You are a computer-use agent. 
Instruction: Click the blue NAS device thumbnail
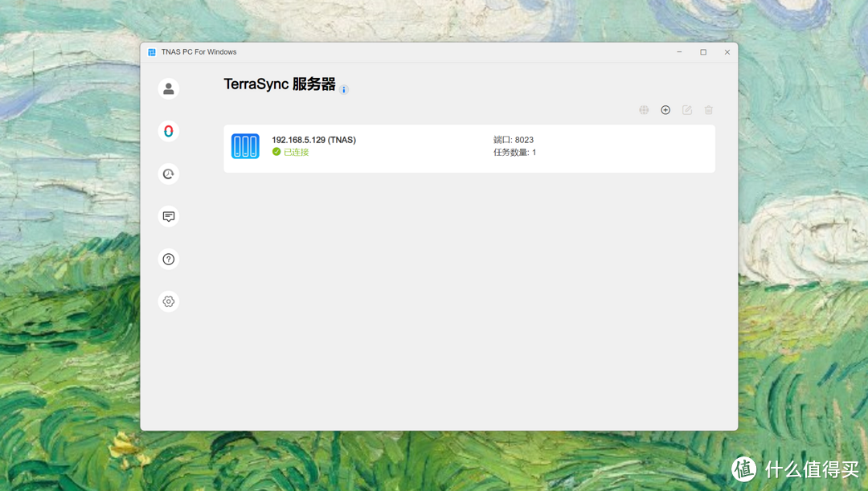(245, 145)
